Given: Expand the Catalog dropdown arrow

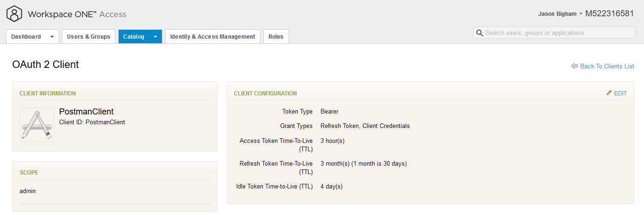Looking at the screenshot, I should [155, 37].
